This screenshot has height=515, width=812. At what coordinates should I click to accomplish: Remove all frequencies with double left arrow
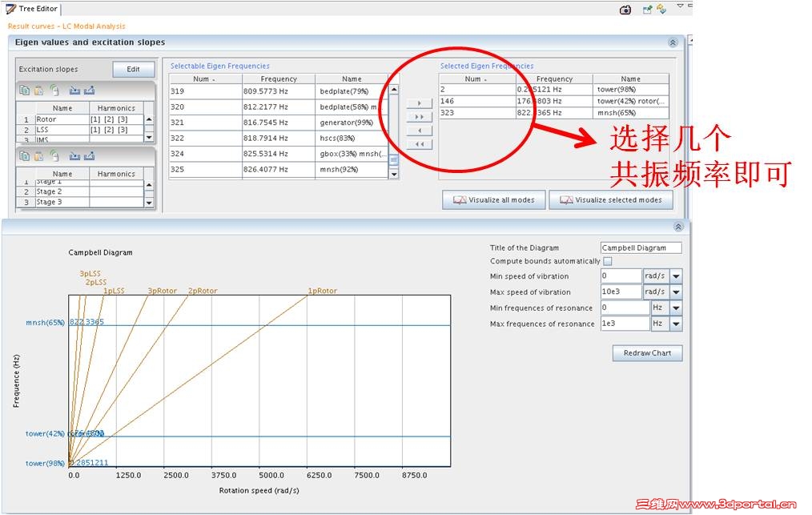[420, 144]
